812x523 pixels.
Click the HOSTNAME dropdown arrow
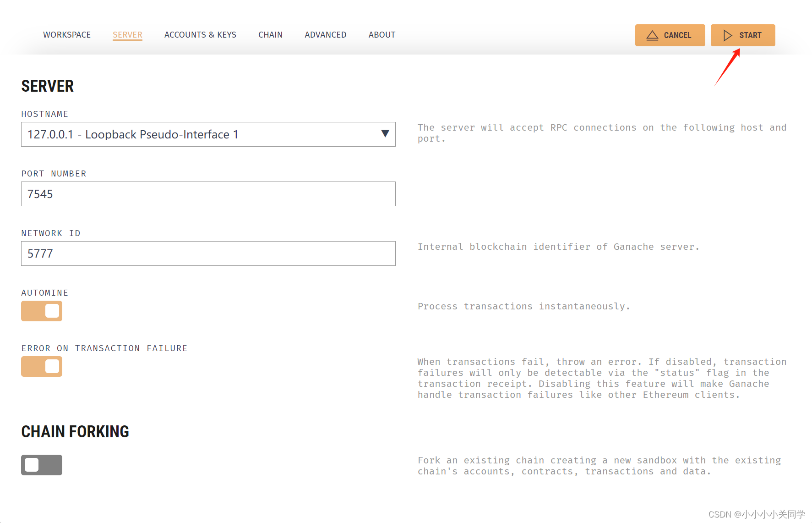pos(385,133)
